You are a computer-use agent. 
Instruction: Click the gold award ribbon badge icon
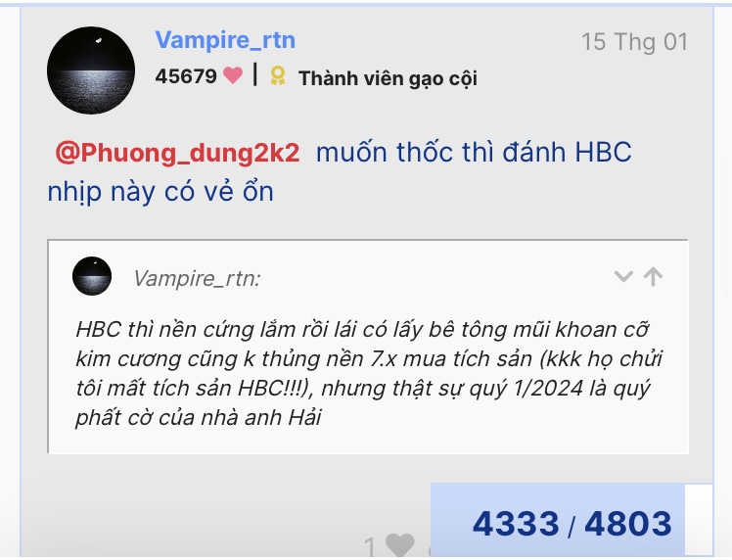point(278,75)
